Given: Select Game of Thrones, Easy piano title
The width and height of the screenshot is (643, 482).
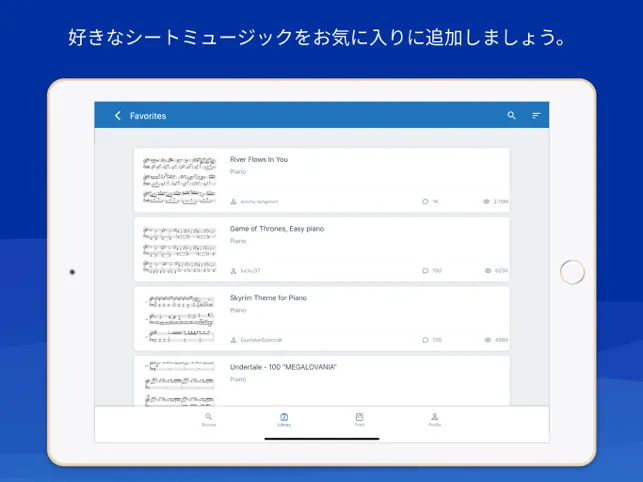Looking at the screenshot, I should click(277, 229).
